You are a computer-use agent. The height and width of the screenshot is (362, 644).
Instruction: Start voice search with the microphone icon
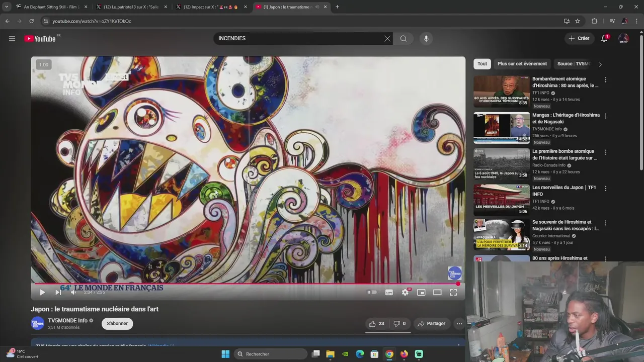pyautogui.click(x=426, y=38)
